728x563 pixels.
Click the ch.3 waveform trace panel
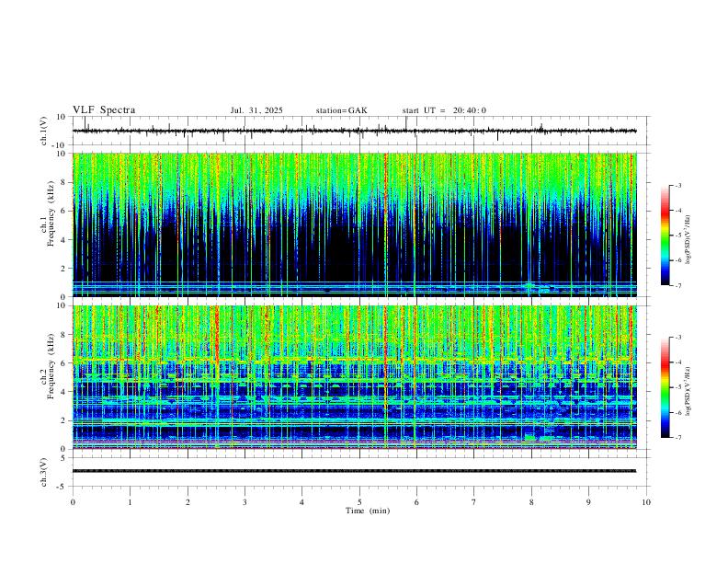(x=360, y=472)
